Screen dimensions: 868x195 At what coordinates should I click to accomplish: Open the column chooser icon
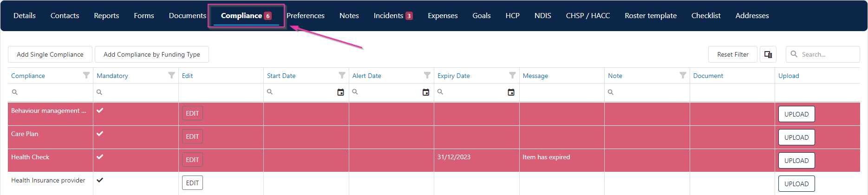768,54
